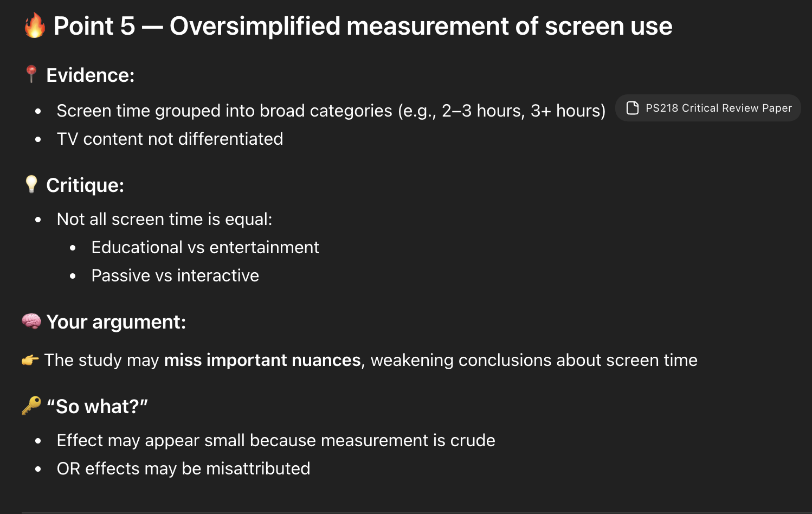The image size is (812, 514).
Task: Click the fire emoji beside Point 5
Action: [x=35, y=25]
